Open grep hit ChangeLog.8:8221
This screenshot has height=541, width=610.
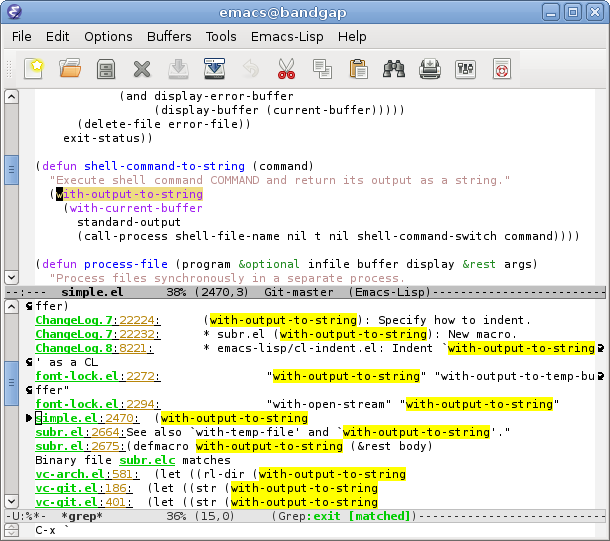[94, 348]
